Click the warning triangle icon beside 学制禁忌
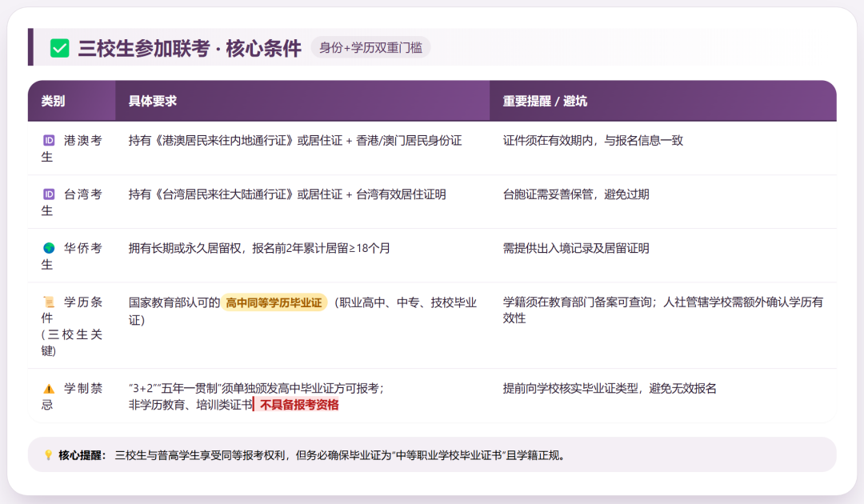This screenshot has height=504, width=864. (x=49, y=389)
